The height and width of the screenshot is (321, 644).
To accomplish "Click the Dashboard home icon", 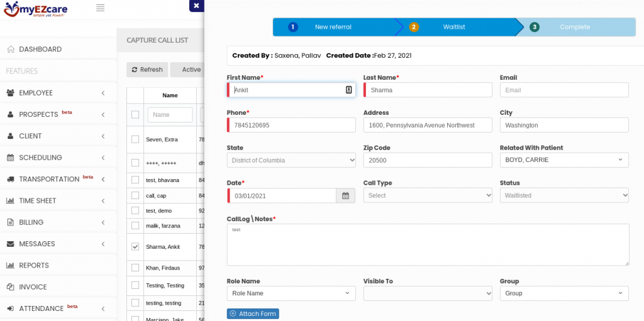I will coord(10,49).
